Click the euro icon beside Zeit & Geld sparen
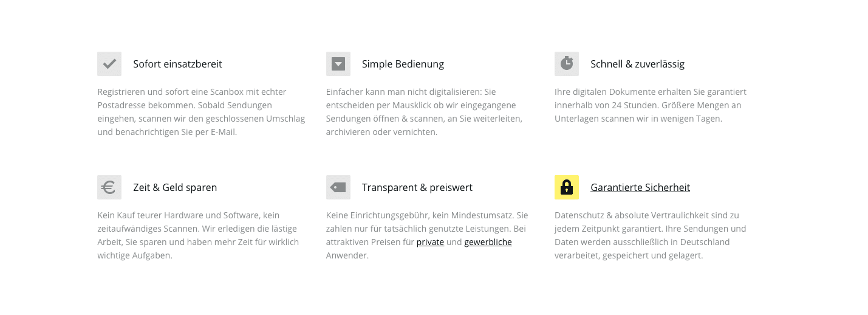 (109, 187)
